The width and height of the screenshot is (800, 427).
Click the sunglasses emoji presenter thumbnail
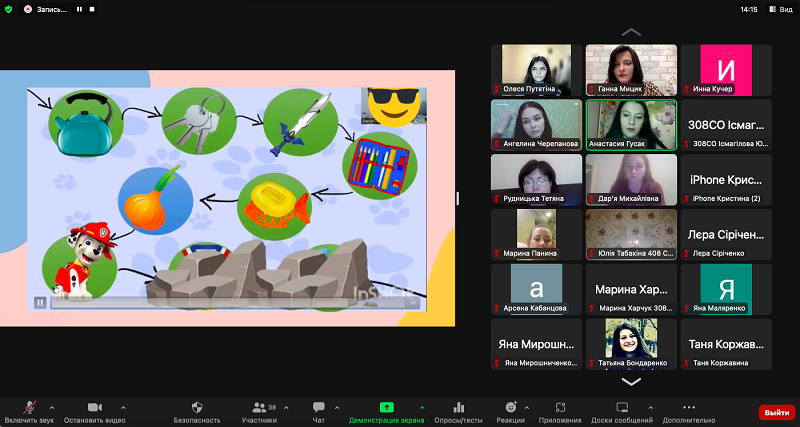click(394, 106)
